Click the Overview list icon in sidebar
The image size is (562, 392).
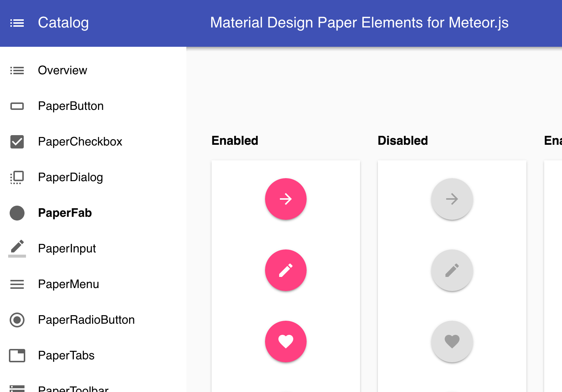(17, 71)
